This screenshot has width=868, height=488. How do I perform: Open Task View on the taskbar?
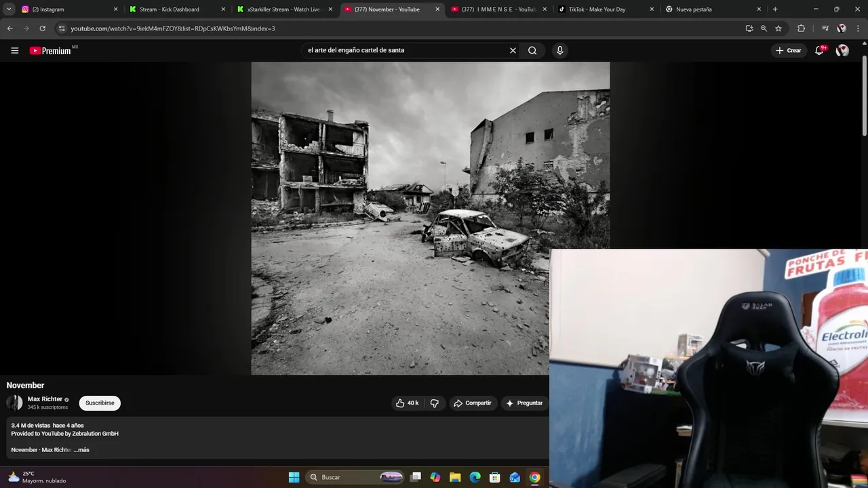(416, 477)
